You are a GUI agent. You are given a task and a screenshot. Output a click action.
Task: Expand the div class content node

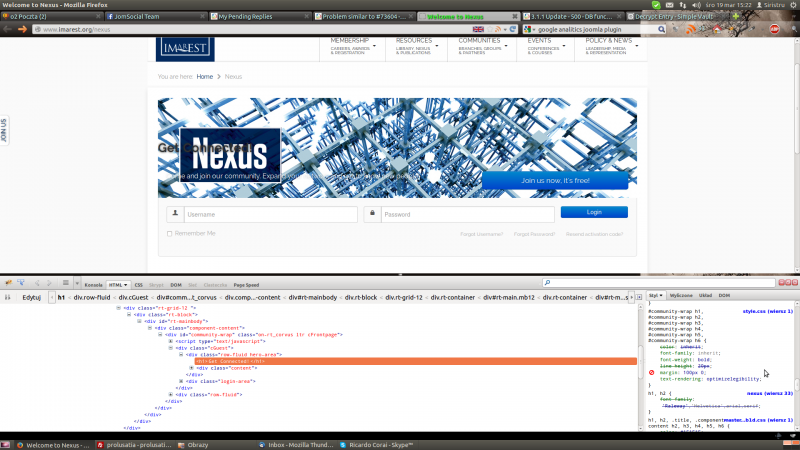pos(192,367)
